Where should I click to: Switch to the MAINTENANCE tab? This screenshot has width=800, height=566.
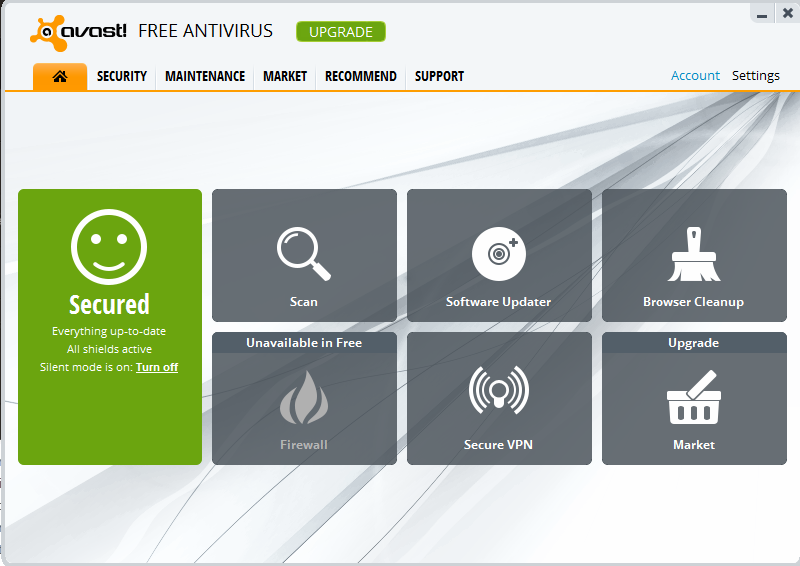205,77
